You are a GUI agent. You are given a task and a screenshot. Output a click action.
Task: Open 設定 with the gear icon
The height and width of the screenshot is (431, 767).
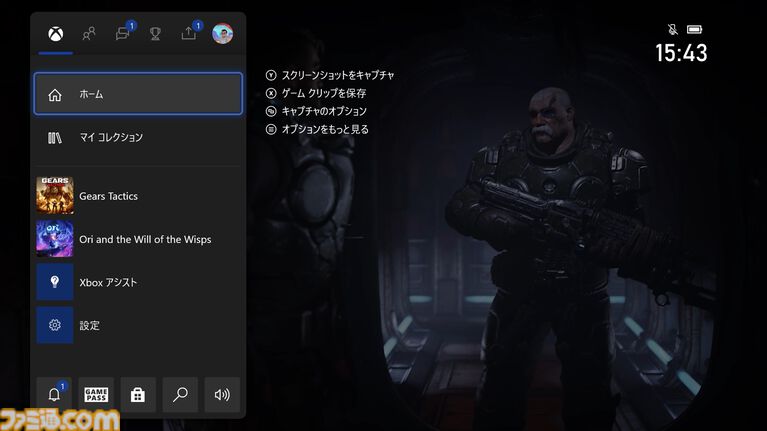click(x=138, y=325)
